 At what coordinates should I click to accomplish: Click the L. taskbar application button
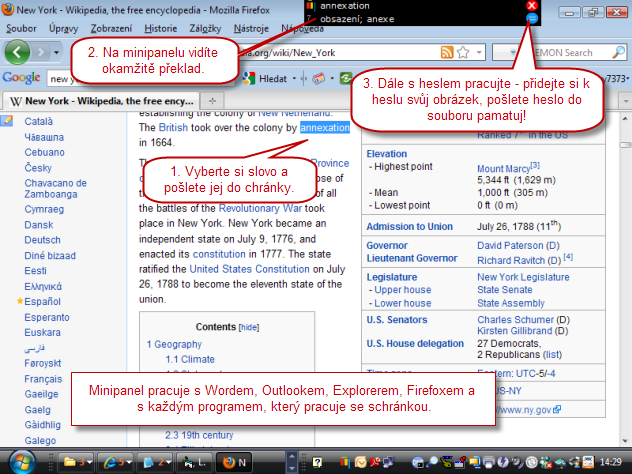pos(195,462)
